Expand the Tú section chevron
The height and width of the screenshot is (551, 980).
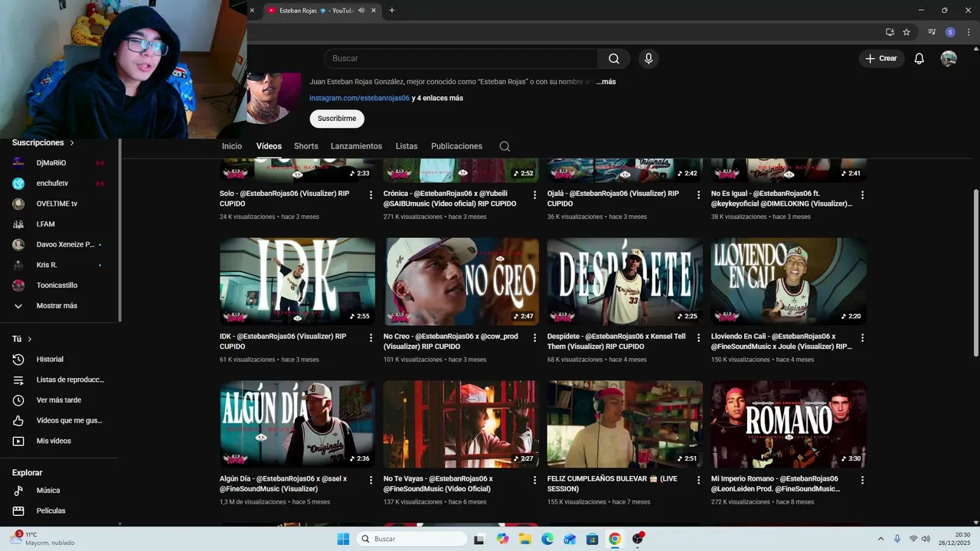pyautogui.click(x=30, y=339)
